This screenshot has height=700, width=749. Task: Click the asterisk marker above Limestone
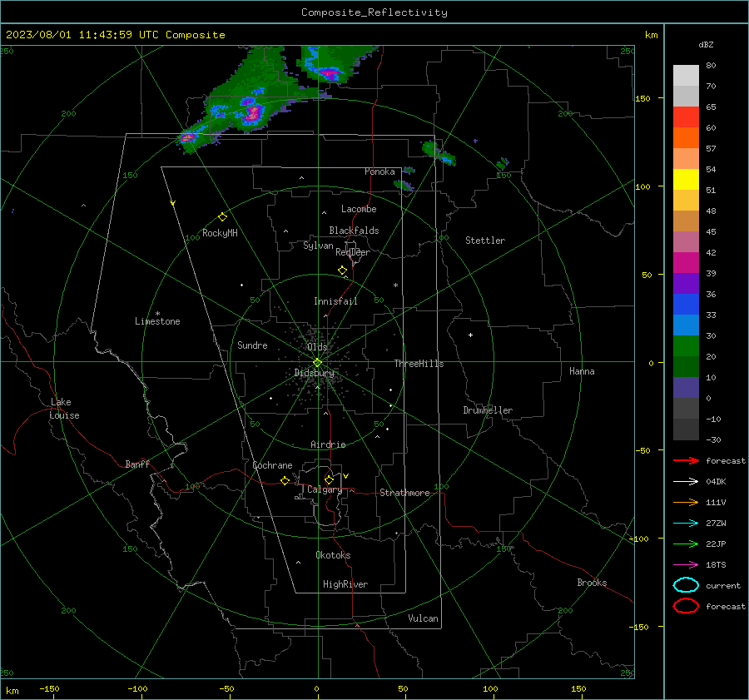(157, 314)
